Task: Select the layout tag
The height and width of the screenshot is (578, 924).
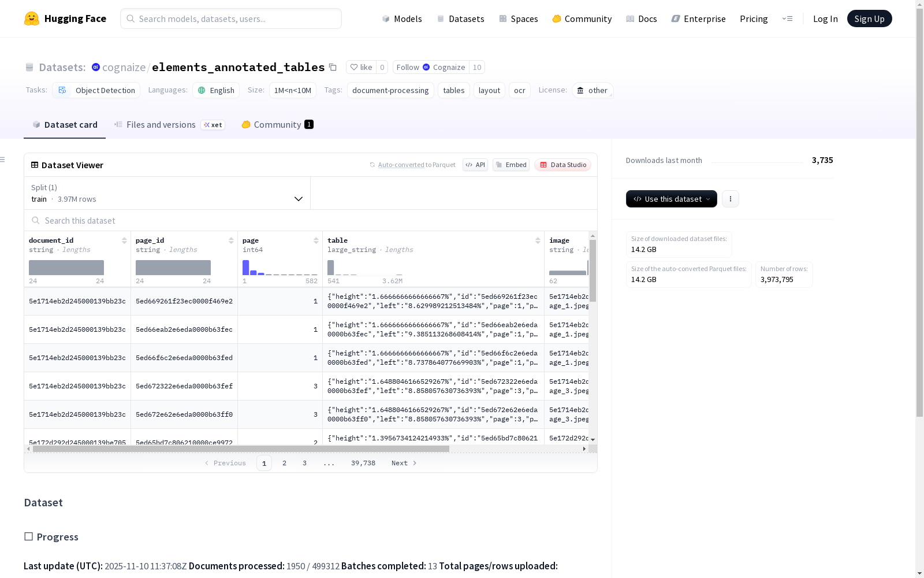Action: (489, 90)
